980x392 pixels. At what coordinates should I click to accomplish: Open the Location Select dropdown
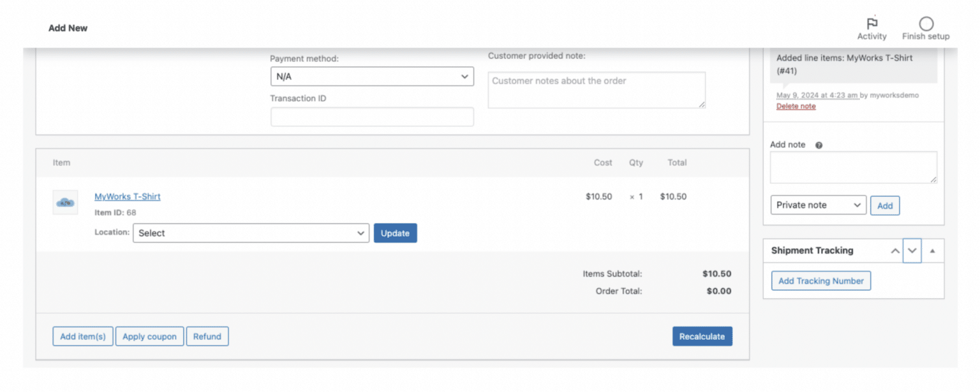click(251, 233)
